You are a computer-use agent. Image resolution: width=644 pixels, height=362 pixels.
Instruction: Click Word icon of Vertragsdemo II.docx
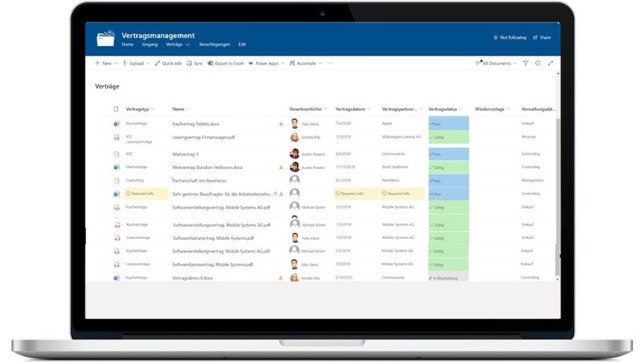pyautogui.click(x=117, y=278)
